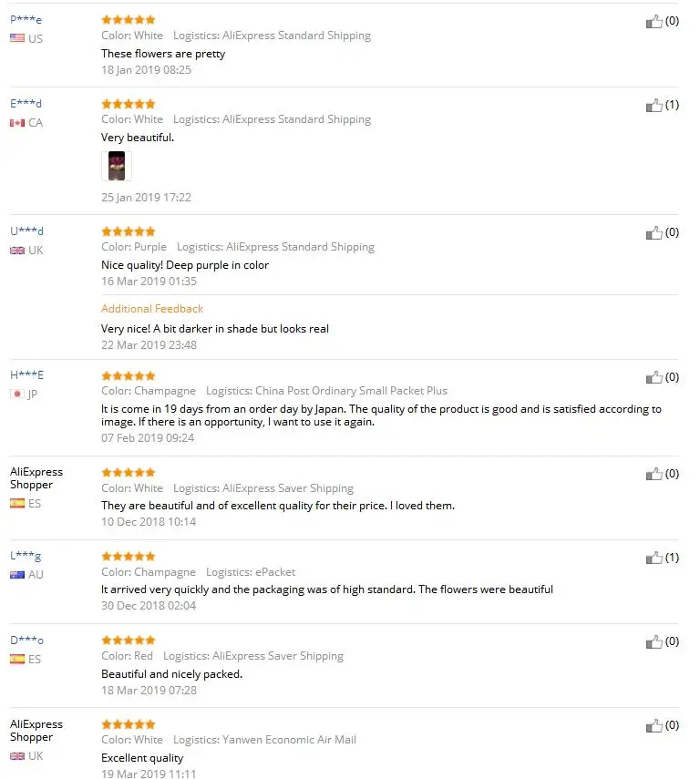This screenshot has height=779, width=700.
Task: Click helpful thumbs-up on E***d's review
Action: (x=654, y=106)
